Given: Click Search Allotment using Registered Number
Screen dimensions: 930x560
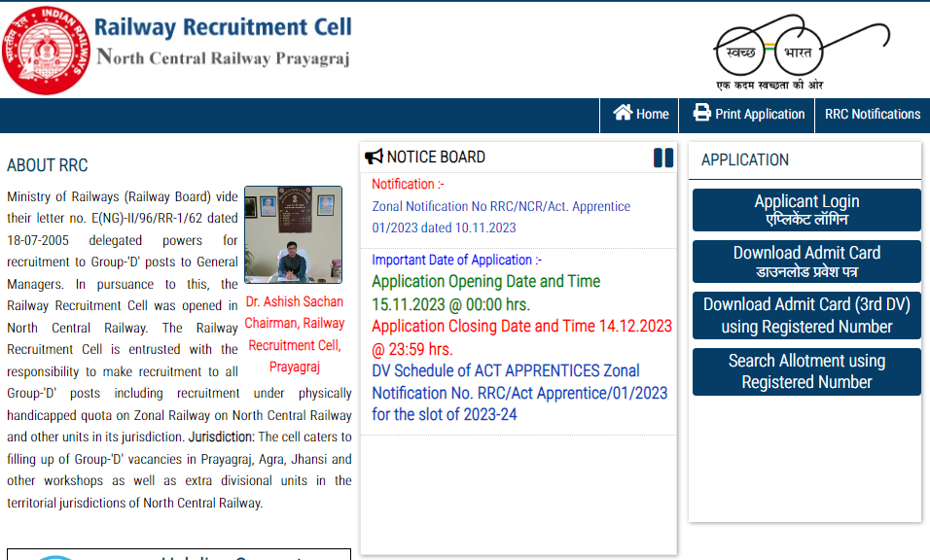Looking at the screenshot, I should pos(806,371).
